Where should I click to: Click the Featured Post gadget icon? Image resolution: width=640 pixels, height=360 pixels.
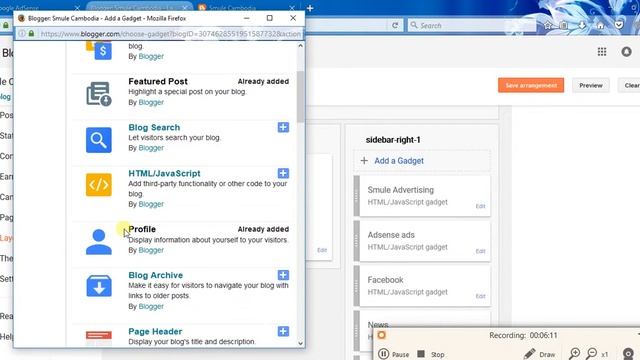tap(99, 94)
